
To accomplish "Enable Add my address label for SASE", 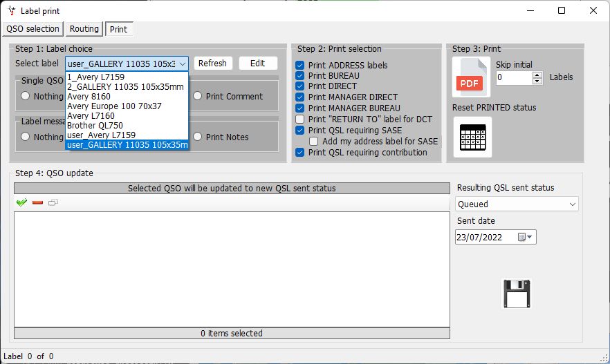I will tap(313, 141).
